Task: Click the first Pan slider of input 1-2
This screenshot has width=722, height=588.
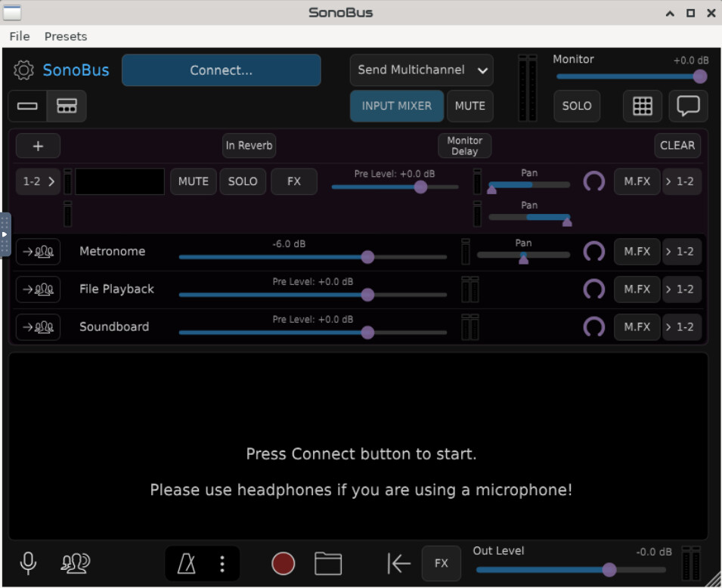Action: coord(529,186)
